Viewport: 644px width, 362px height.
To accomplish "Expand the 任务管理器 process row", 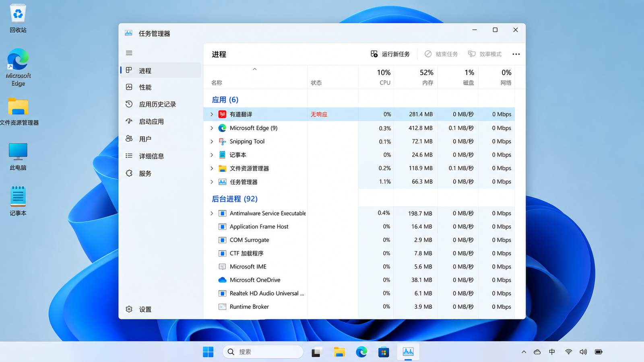I will (212, 182).
